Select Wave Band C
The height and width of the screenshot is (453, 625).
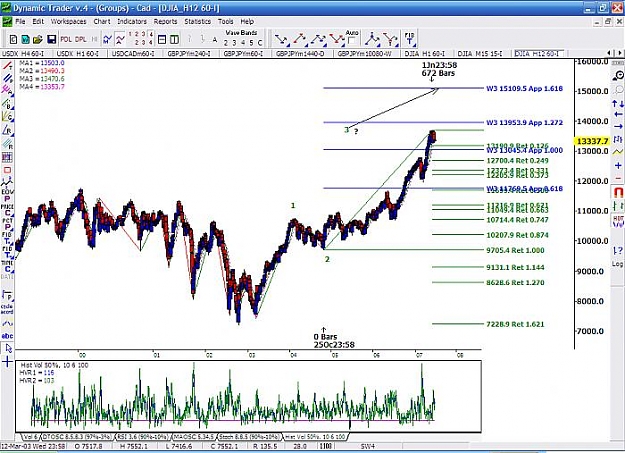(x=260, y=43)
